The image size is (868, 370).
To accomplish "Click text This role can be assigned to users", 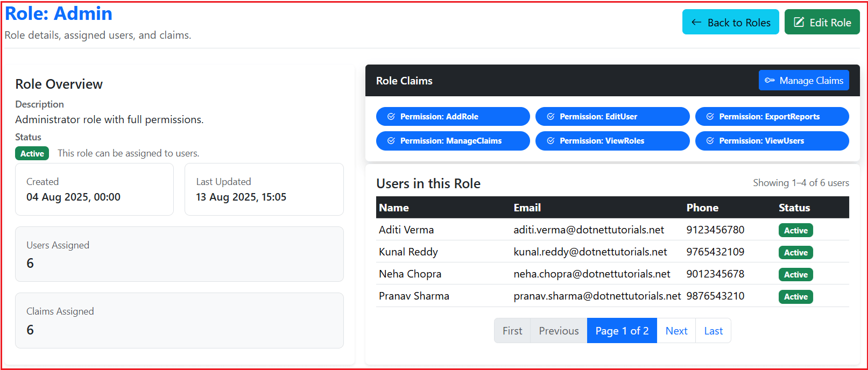I will tap(128, 153).
